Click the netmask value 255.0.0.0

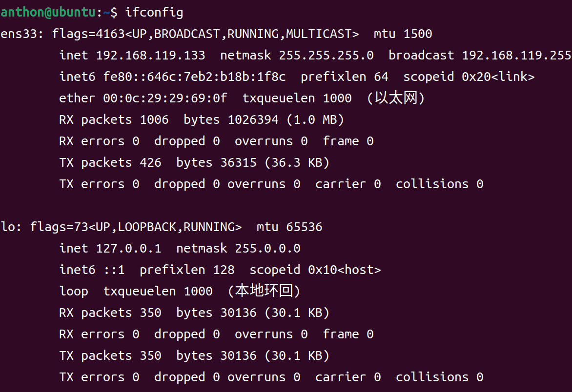[267, 249]
